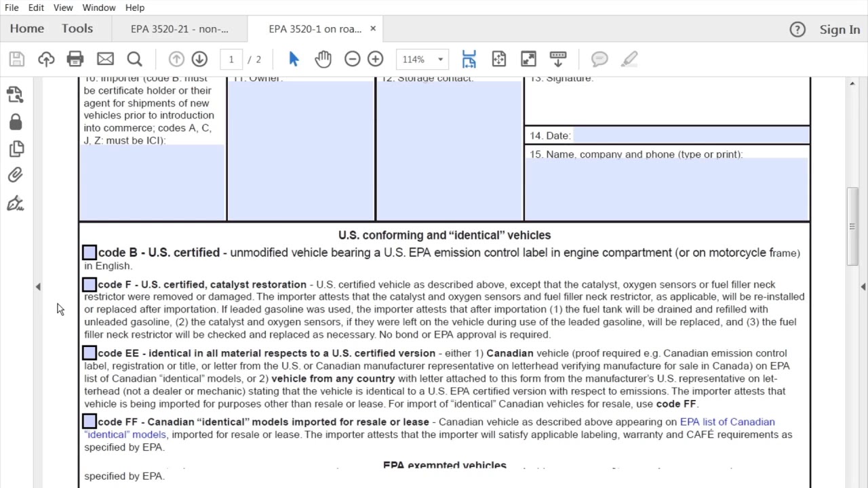This screenshot has width=868, height=488.
Task: Click the Sign In button
Action: pyautogui.click(x=840, y=29)
